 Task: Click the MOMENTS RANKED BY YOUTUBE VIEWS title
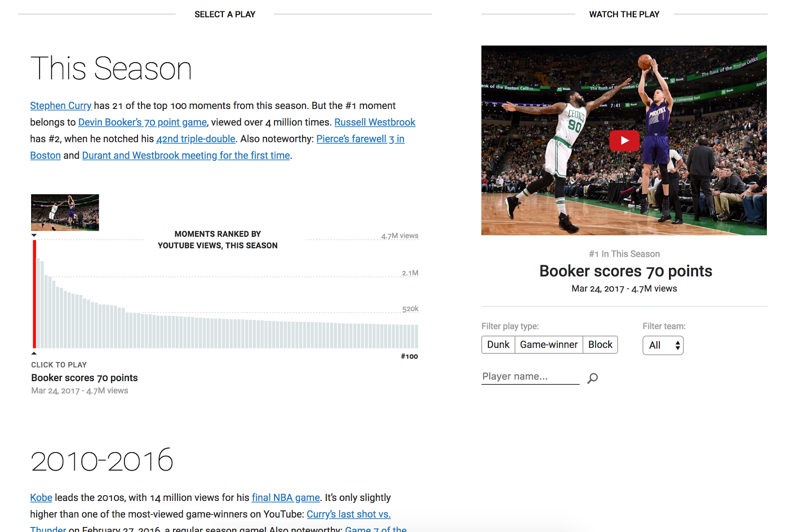pos(218,240)
